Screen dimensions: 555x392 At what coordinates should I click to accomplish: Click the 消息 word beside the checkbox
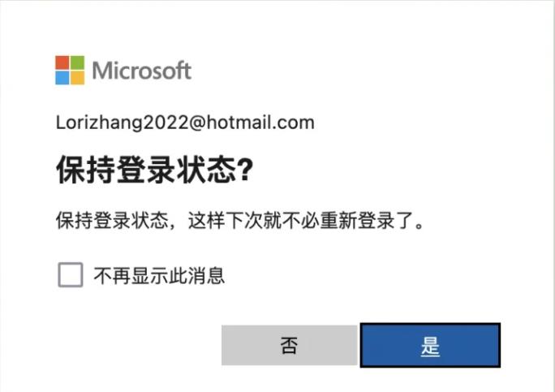tap(206, 275)
